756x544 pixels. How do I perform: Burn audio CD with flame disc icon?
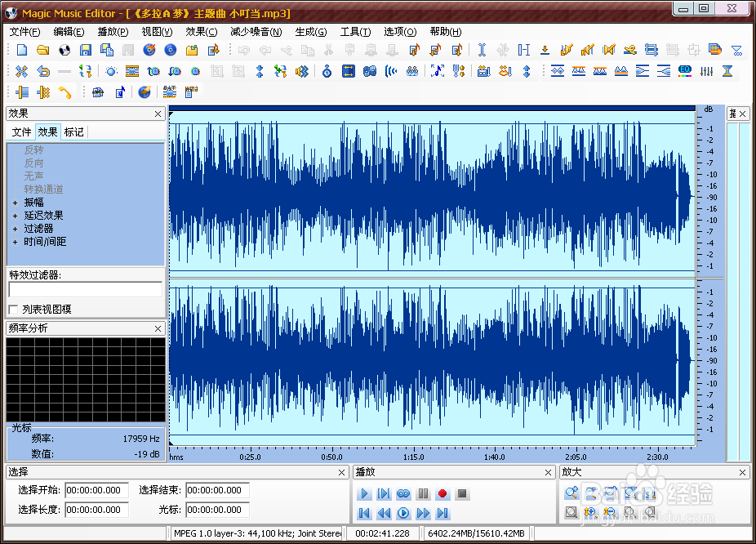pyautogui.click(x=149, y=50)
